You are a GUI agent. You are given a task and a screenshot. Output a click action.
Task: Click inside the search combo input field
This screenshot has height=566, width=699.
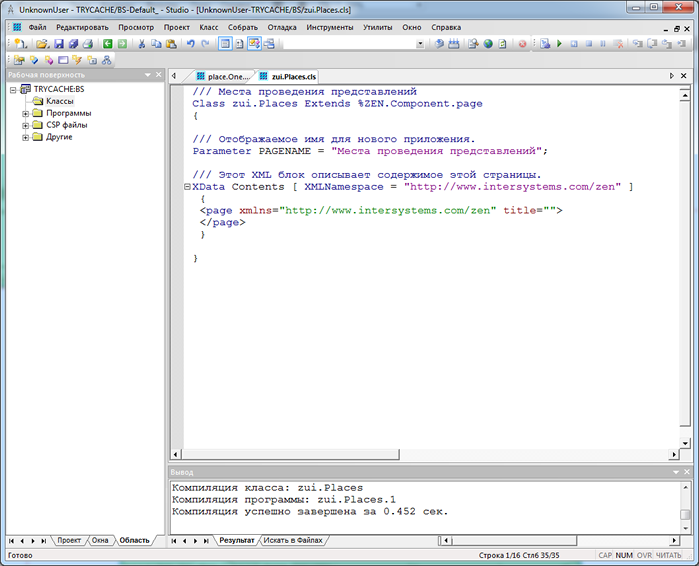point(349,44)
